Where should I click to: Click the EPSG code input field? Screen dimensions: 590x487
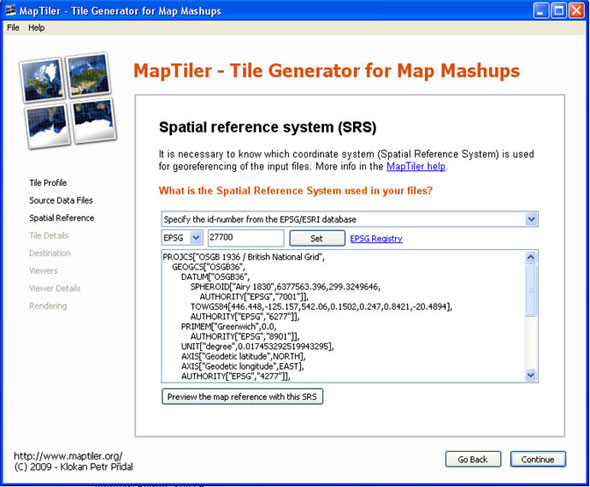pyautogui.click(x=246, y=238)
